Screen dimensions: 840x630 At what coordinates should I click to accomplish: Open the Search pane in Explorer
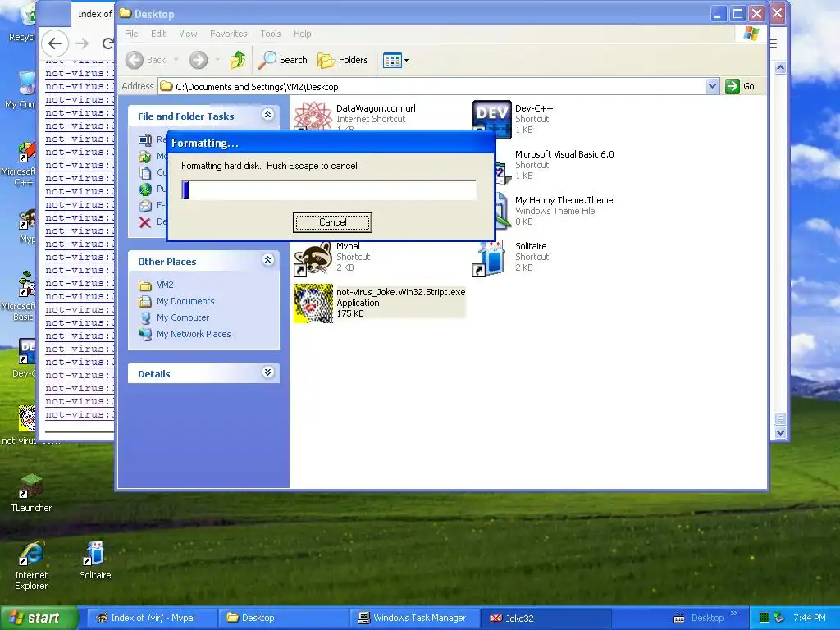coord(282,60)
